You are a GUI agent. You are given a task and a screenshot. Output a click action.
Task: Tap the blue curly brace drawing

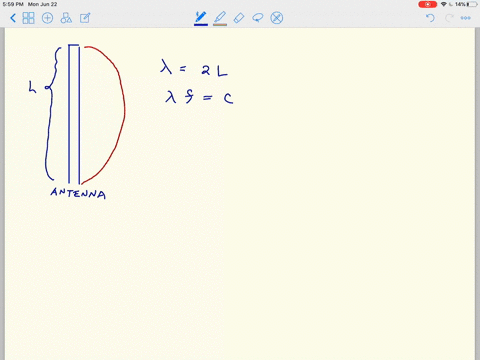pyautogui.click(x=53, y=114)
